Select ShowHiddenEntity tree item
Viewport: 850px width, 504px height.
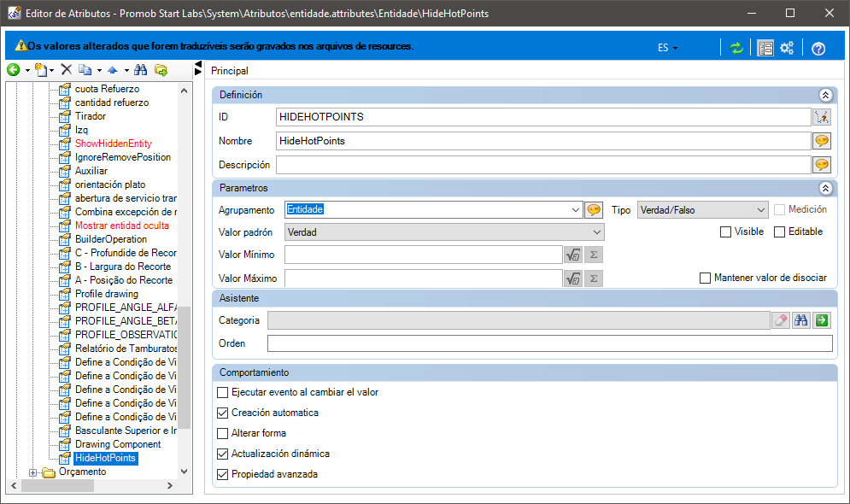114,144
